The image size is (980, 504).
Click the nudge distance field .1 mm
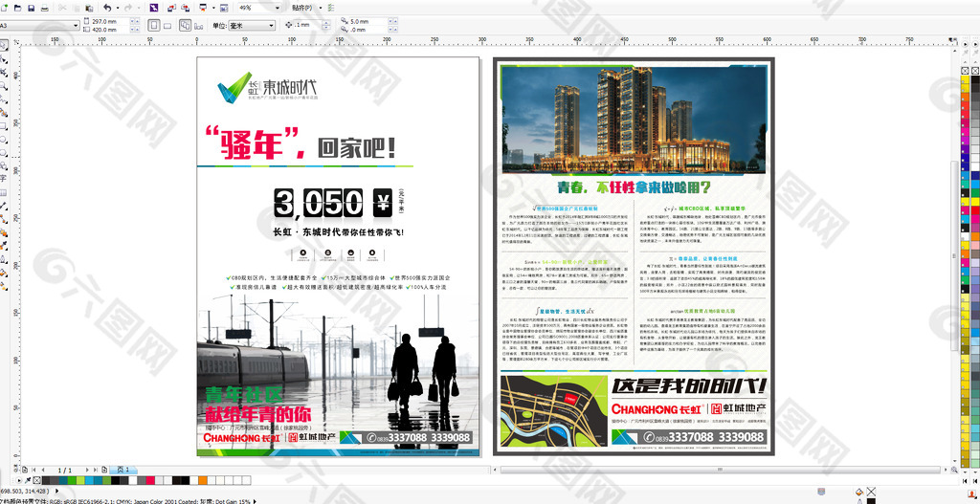click(x=306, y=25)
